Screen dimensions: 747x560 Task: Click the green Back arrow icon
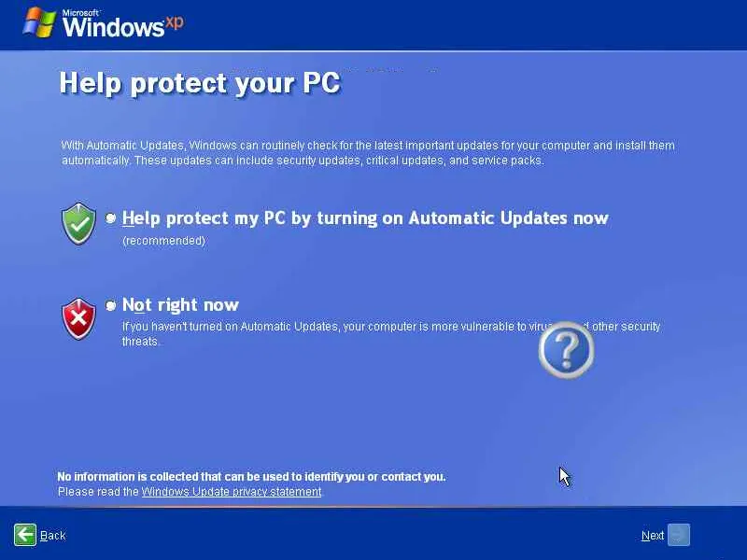point(25,535)
